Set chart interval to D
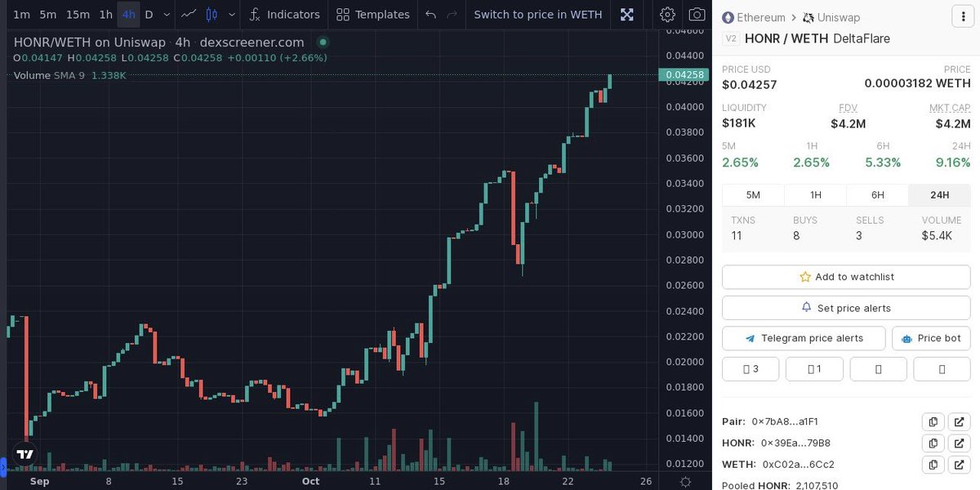980x490 pixels. pos(149,14)
